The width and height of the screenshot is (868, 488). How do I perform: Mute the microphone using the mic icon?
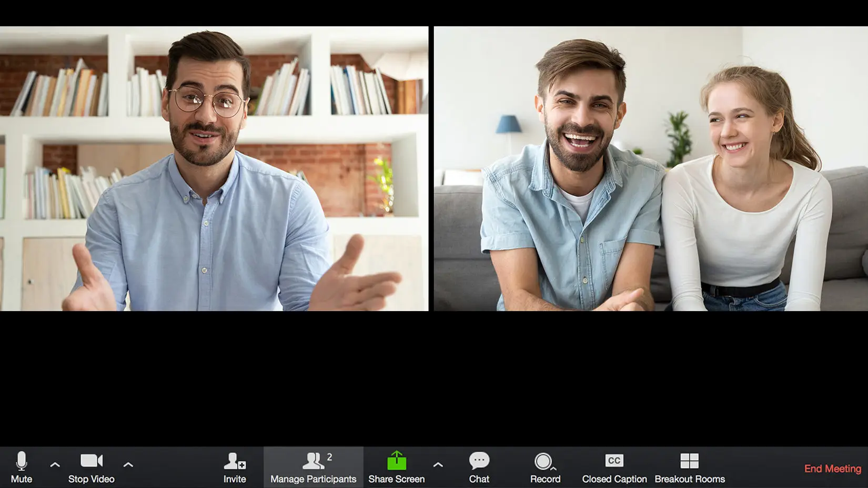pos(22,461)
